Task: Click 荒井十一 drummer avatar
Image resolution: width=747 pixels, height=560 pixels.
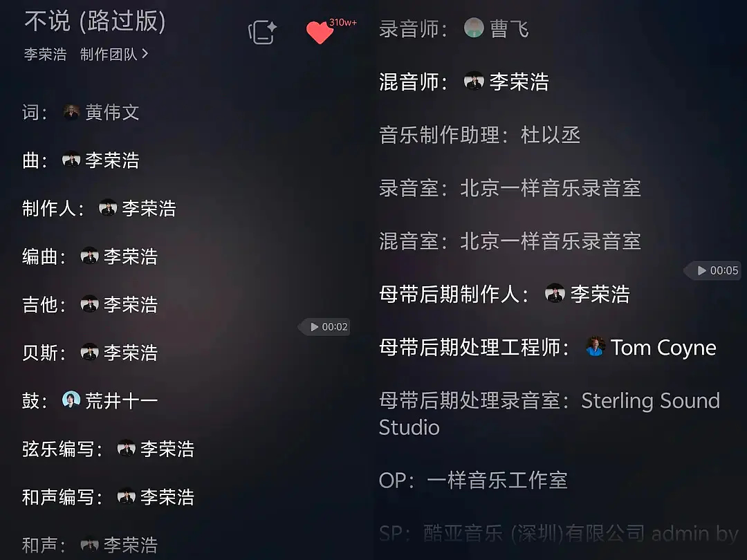Action: click(x=71, y=400)
